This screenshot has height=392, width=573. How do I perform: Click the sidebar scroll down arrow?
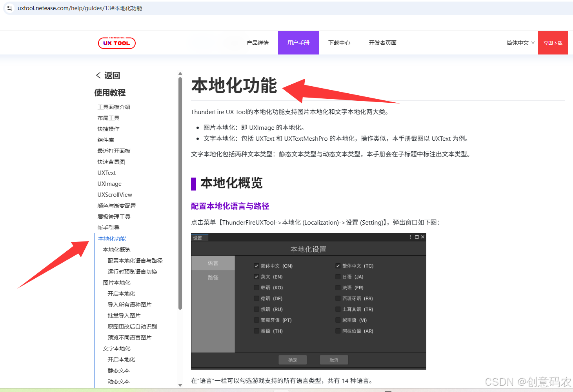pyautogui.click(x=180, y=385)
